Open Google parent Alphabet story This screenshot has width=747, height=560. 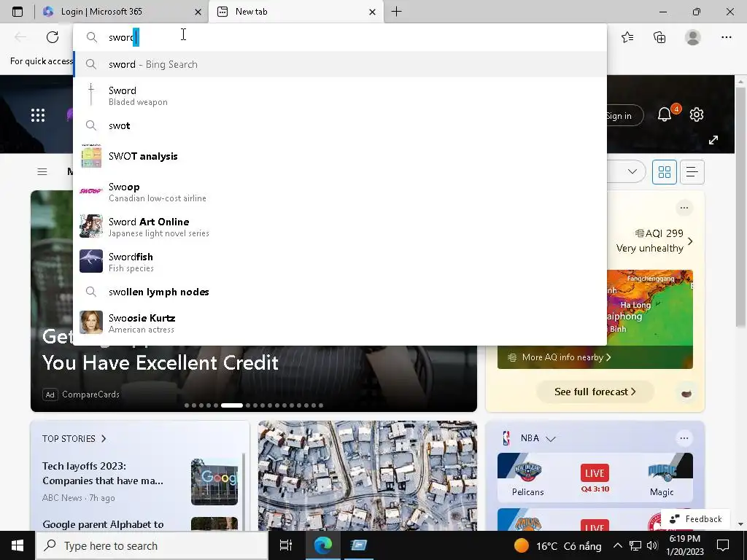click(103, 524)
